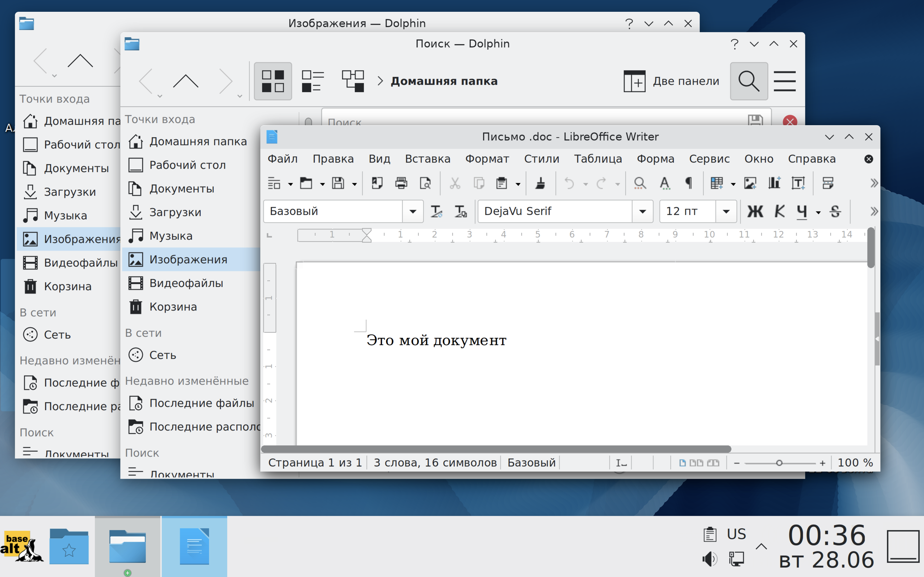Click the Redo arrow in Writer toolbar

602,183
